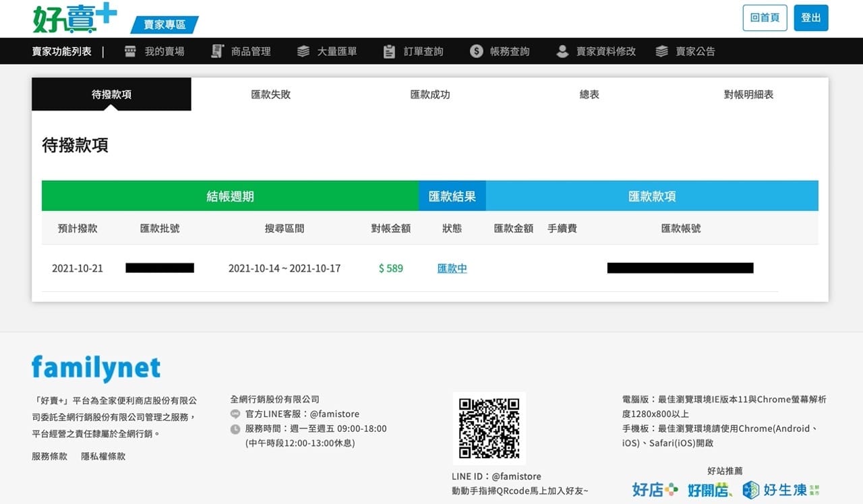Click the service hours clock icon
863x504 pixels.
[235, 429]
